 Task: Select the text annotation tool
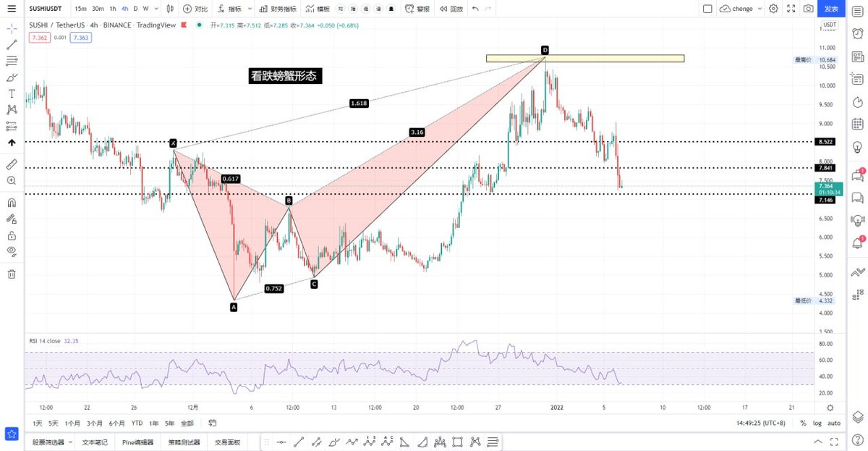tap(12, 93)
